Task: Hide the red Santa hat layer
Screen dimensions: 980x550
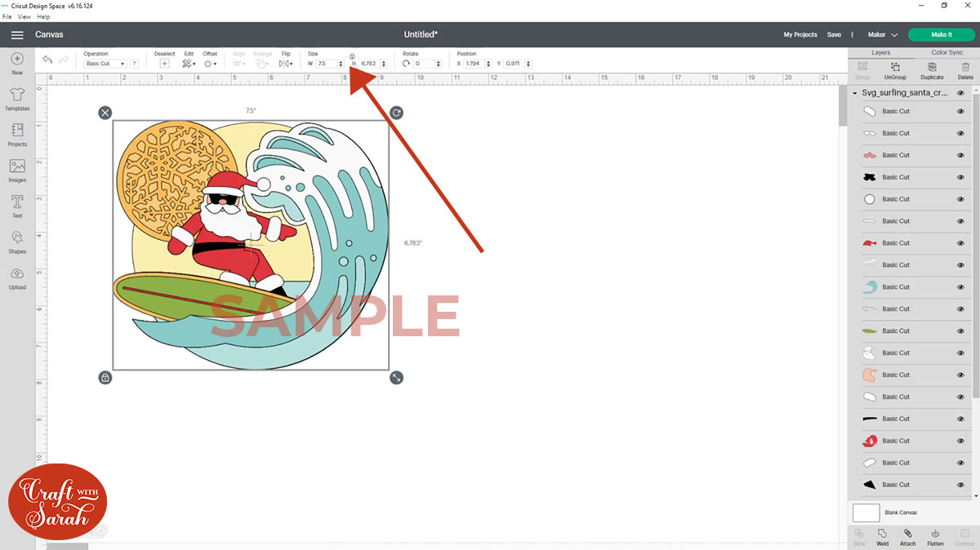Action: [x=960, y=243]
